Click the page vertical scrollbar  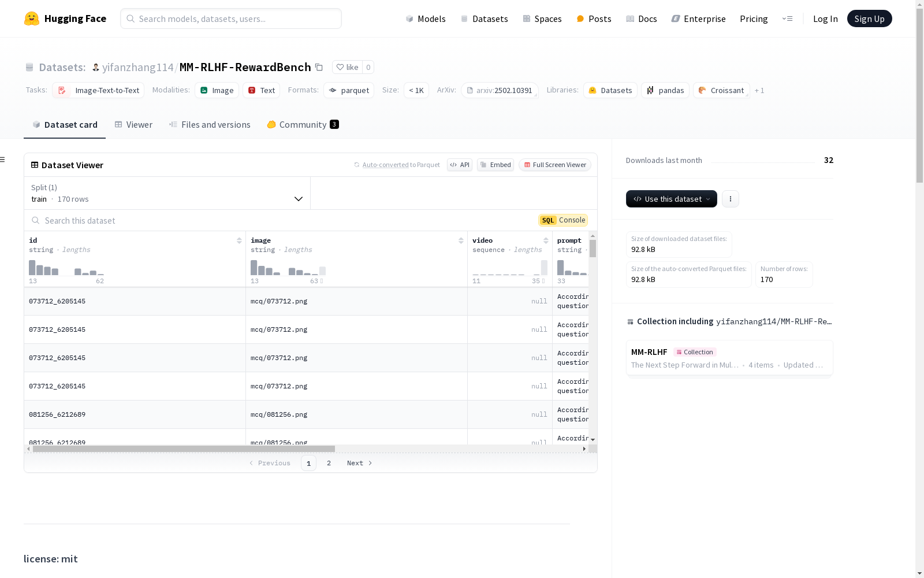(x=919, y=97)
